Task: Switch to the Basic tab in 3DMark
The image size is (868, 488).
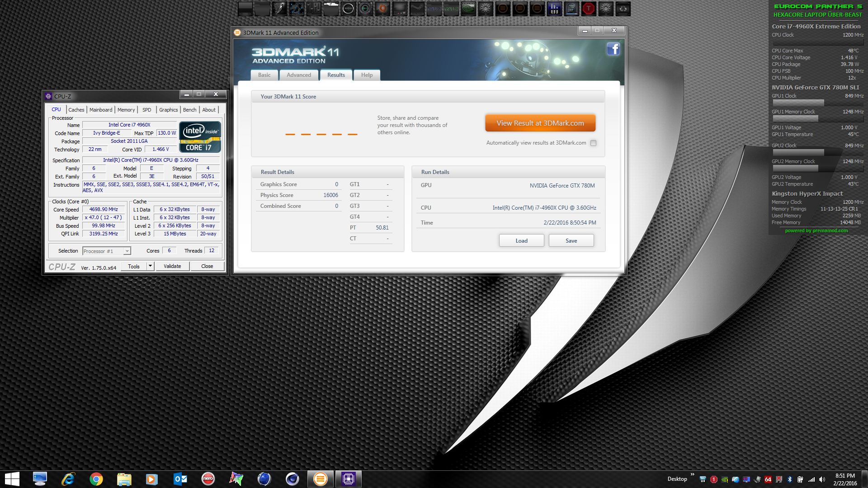Action: [264, 75]
